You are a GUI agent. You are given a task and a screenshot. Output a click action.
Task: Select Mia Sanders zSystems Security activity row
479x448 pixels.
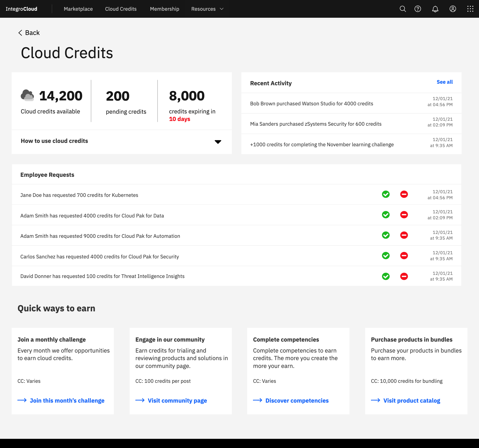(351, 124)
